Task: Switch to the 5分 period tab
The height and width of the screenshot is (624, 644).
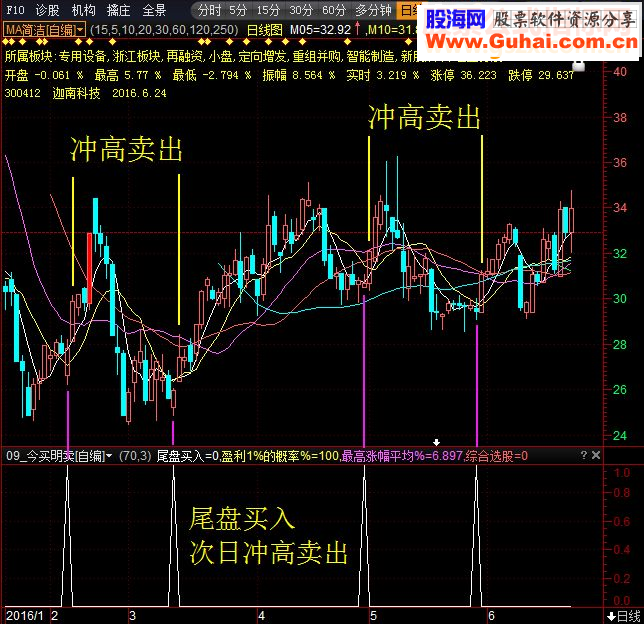Action: [238, 10]
